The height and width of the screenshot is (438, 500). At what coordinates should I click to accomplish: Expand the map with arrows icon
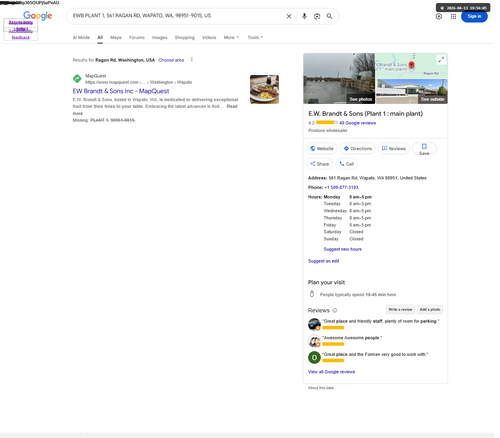[x=441, y=60]
